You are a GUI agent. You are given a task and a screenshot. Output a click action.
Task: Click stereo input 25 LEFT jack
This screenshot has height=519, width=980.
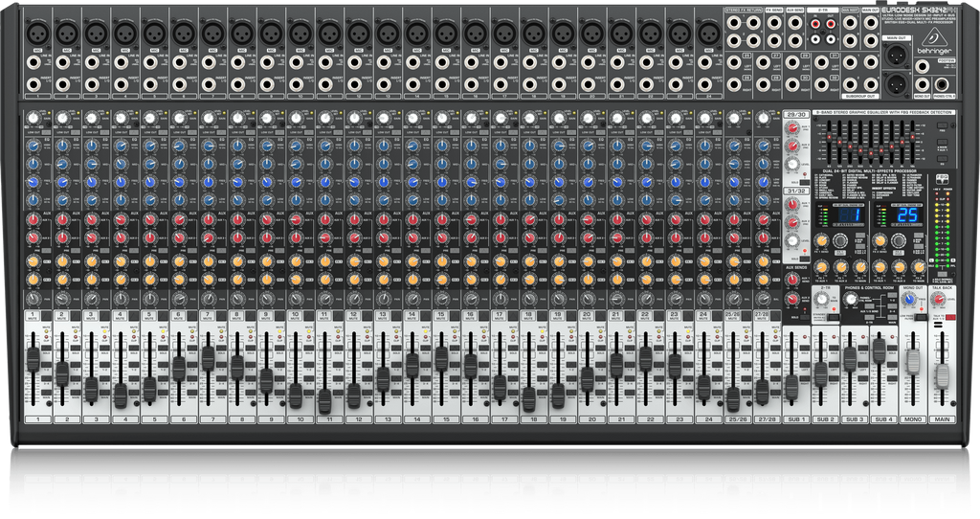tap(734, 62)
